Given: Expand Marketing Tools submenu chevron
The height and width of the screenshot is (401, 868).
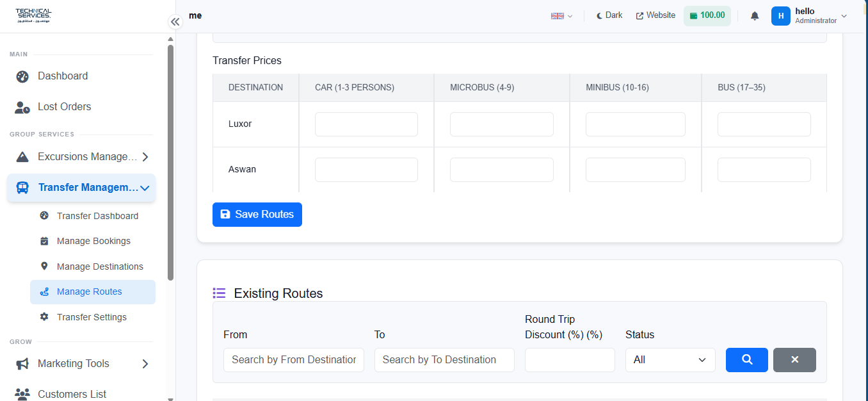Looking at the screenshot, I should tap(145, 364).
